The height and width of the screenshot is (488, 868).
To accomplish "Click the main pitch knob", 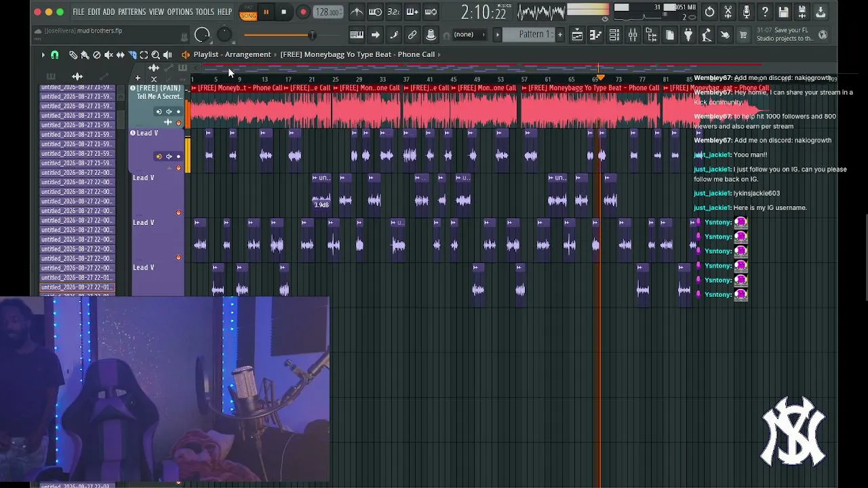I will click(224, 35).
